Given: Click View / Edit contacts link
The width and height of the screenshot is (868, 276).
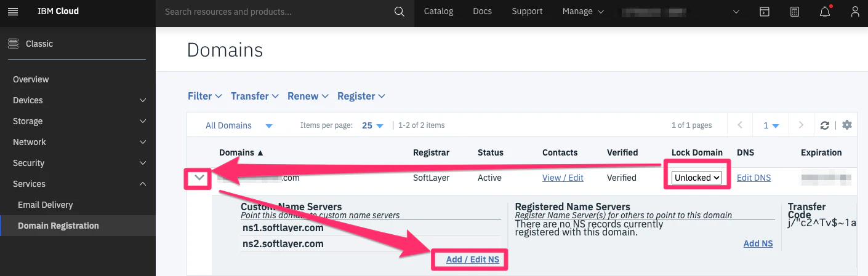Looking at the screenshot, I should tap(563, 178).
